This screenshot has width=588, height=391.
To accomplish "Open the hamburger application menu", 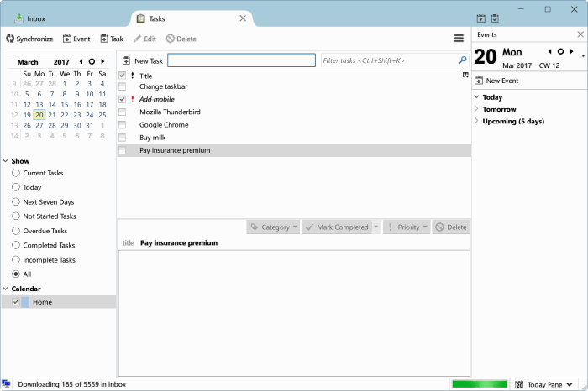I will click(x=459, y=39).
